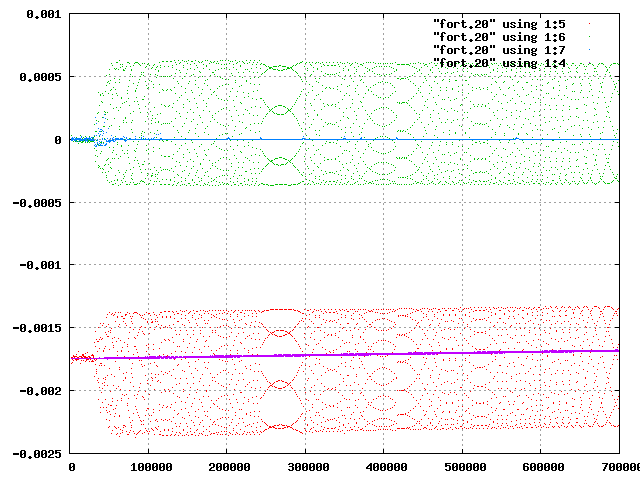Click the y-axis label 0.001
640x480 pixels.
tap(44, 14)
